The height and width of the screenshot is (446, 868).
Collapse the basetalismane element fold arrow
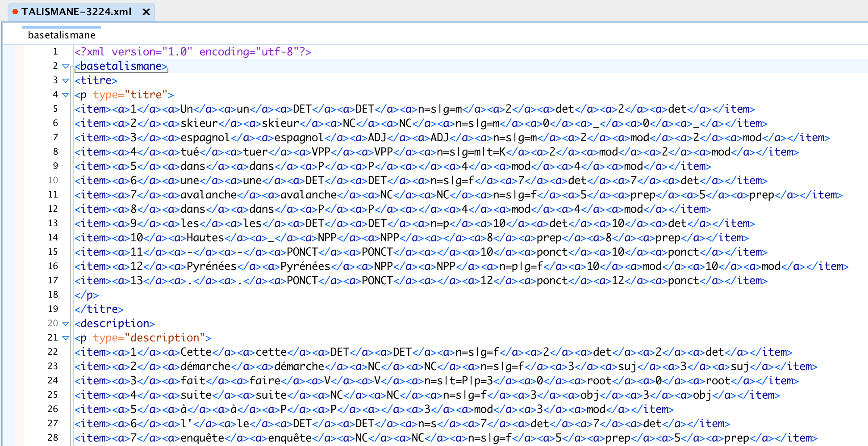point(66,66)
